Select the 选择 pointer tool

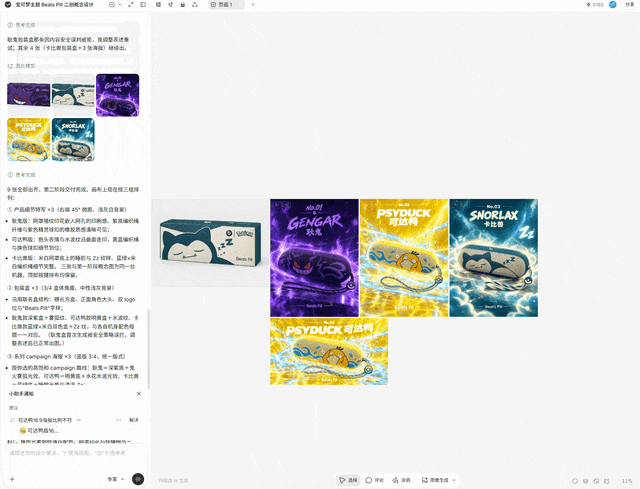coord(348,480)
